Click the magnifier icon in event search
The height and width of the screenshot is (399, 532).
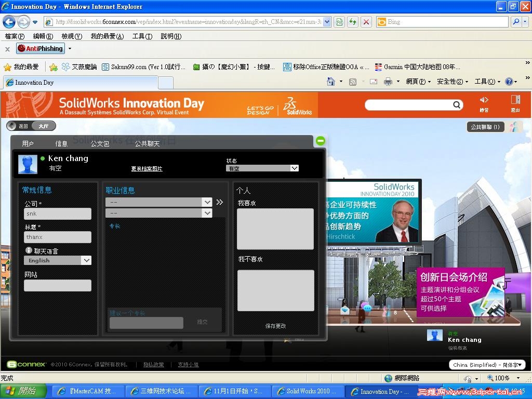[457, 105]
